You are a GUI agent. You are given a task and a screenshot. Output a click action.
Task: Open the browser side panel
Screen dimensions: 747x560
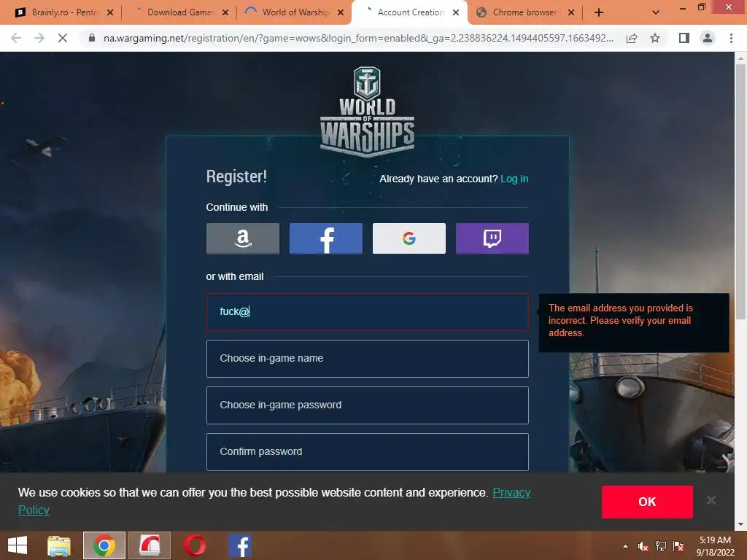click(x=684, y=38)
